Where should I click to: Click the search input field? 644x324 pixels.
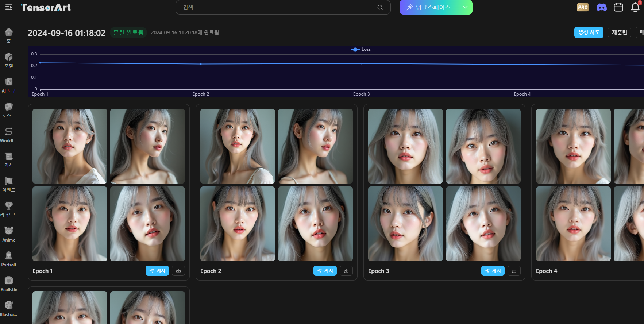coord(283,7)
